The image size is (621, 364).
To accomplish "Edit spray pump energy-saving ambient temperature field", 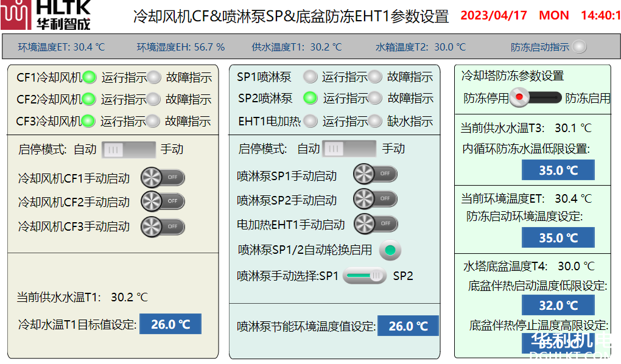I will [x=408, y=326].
